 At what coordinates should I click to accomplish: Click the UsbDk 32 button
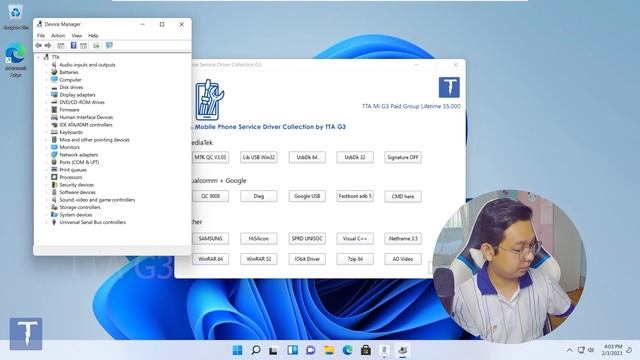point(355,157)
